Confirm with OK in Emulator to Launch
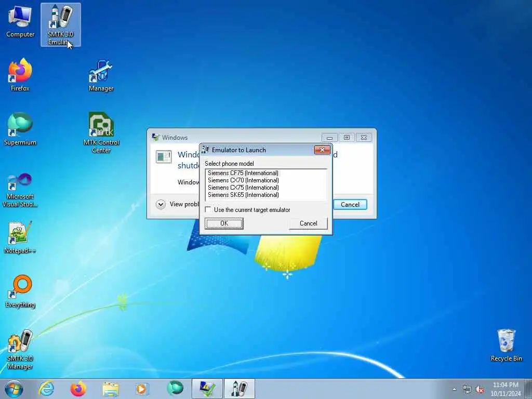This screenshot has height=399, width=532. point(224,223)
